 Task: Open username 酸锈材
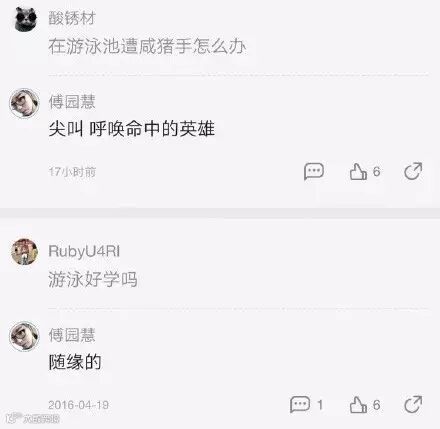point(72,18)
